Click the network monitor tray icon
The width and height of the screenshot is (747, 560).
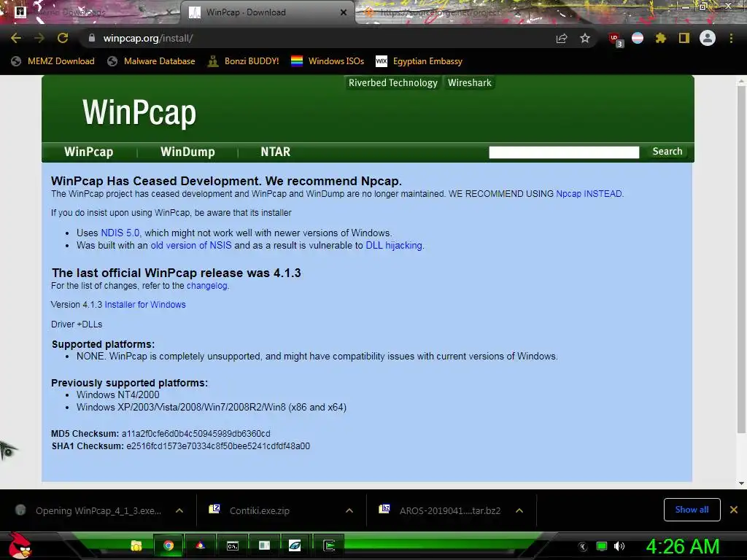602,546
